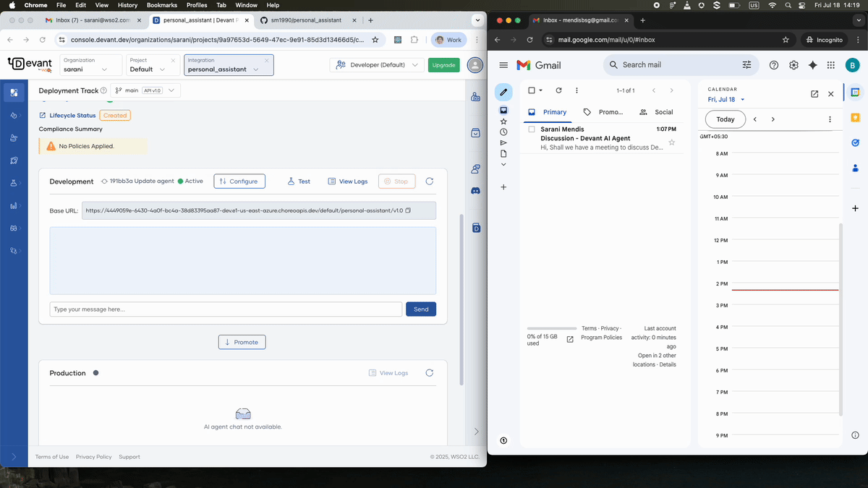Click the Devant logo
868x488 pixels.
(29, 65)
